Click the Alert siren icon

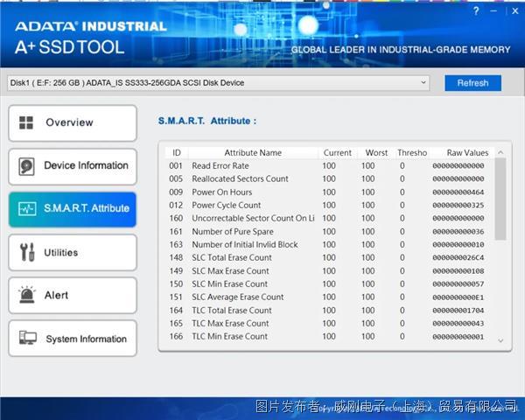tap(28, 296)
